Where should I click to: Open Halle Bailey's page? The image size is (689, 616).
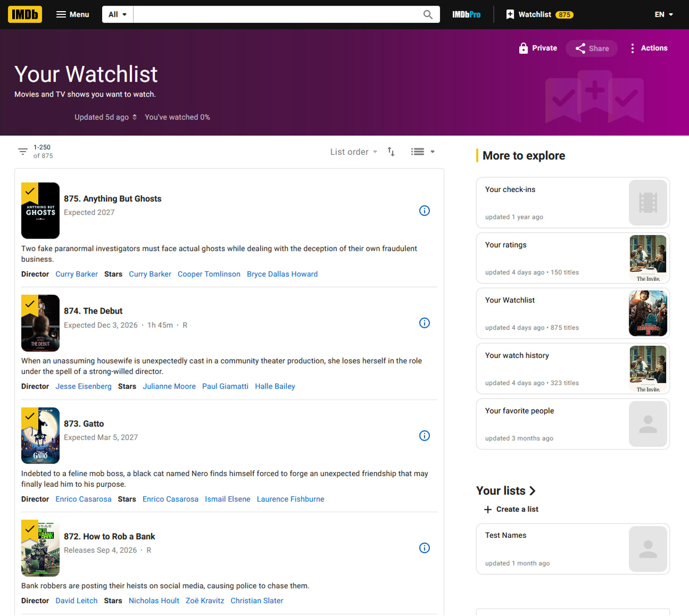coord(275,386)
